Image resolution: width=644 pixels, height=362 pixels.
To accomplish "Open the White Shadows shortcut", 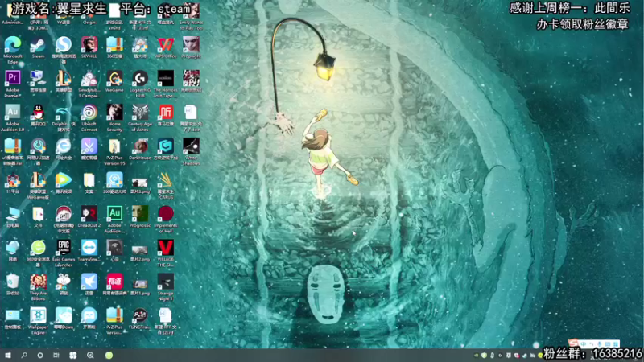I will click(x=191, y=146).
